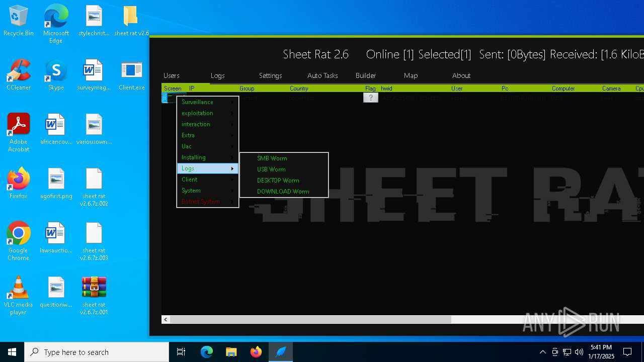This screenshot has height=362, width=644.
Task: Open the volume control in system tray
Action: tap(579, 352)
